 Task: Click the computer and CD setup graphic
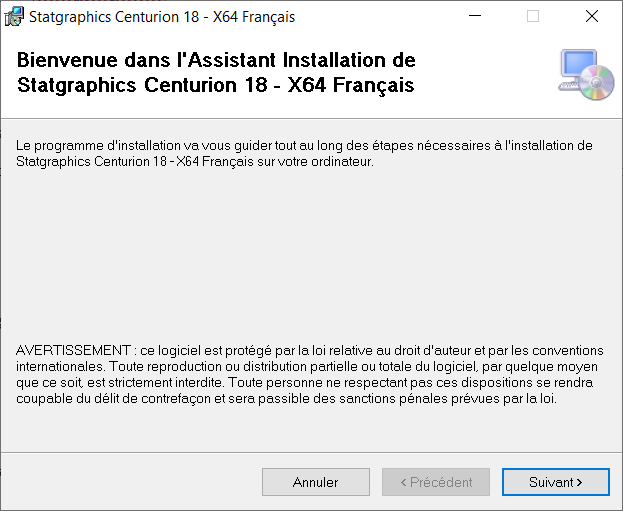click(586, 74)
